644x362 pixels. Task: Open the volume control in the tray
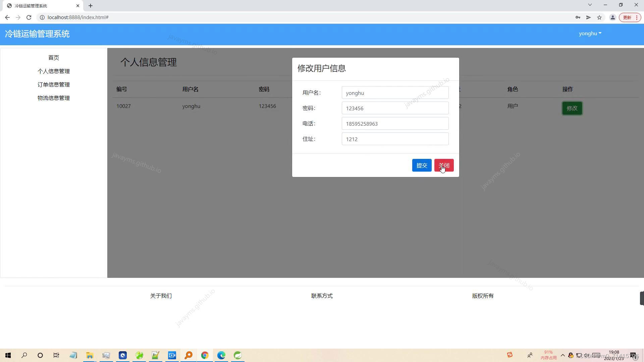click(587, 355)
